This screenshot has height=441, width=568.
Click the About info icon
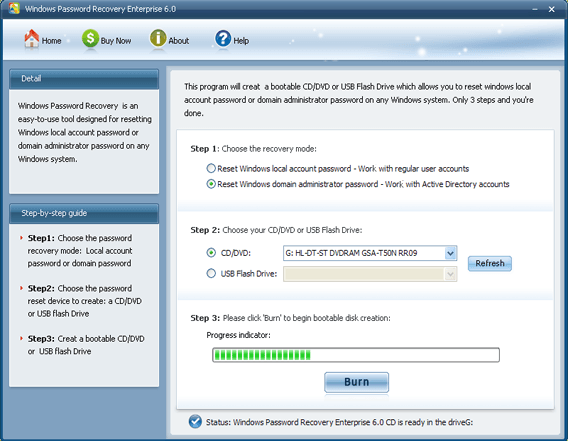pyautogui.click(x=158, y=38)
